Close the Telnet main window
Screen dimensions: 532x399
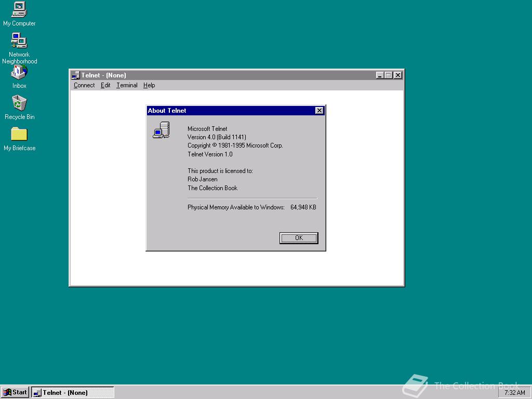pyautogui.click(x=398, y=75)
